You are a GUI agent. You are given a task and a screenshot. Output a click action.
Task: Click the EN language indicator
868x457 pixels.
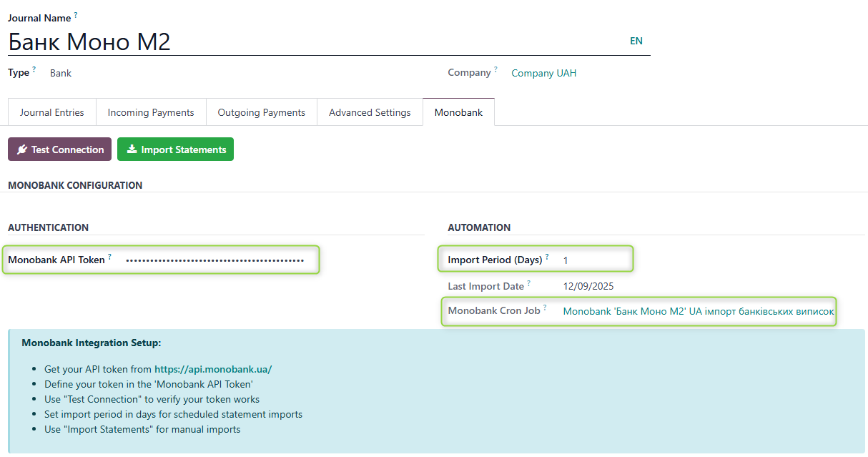pyautogui.click(x=636, y=41)
